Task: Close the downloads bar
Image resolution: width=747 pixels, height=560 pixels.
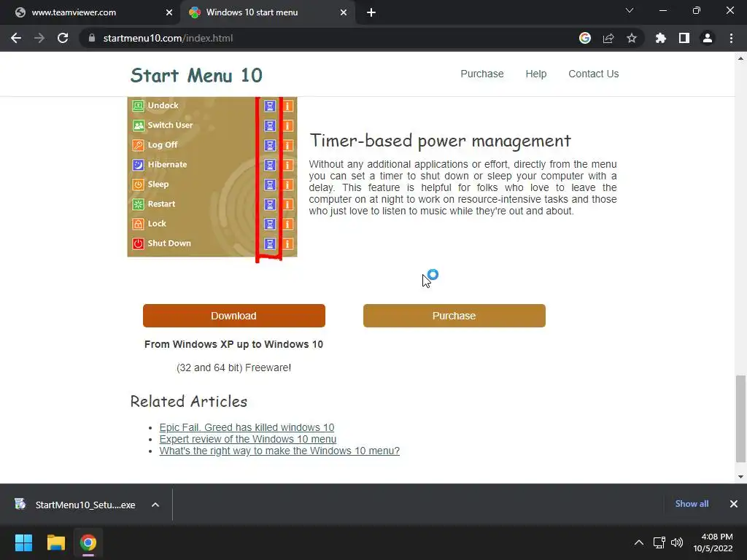Action: [734, 504]
